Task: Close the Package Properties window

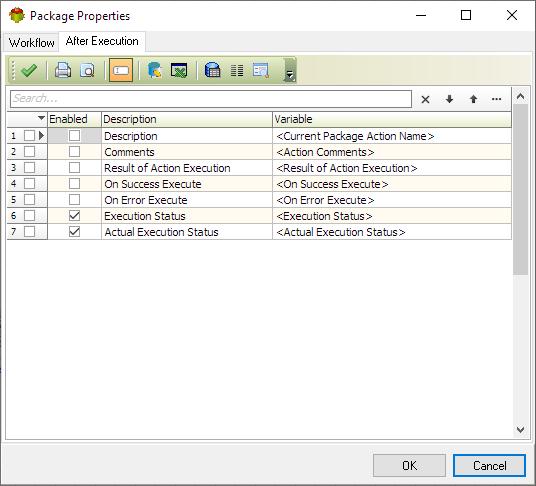Action: pyautogui.click(x=512, y=15)
